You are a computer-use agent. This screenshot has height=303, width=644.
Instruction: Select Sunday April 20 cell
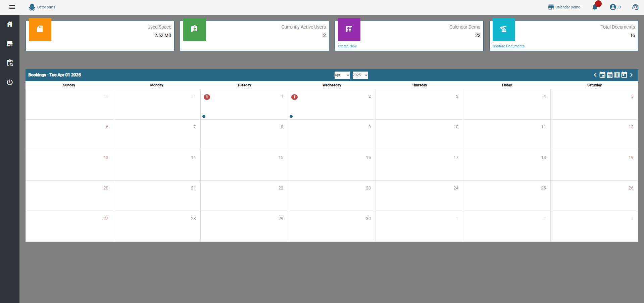[x=69, y=196]
